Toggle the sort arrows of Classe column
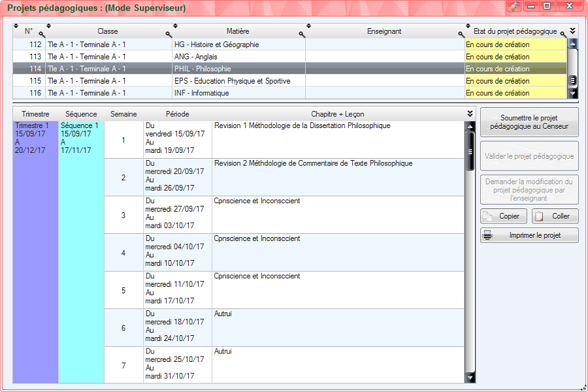The width and height of the screenshot is (588, 392). point(49,26)
